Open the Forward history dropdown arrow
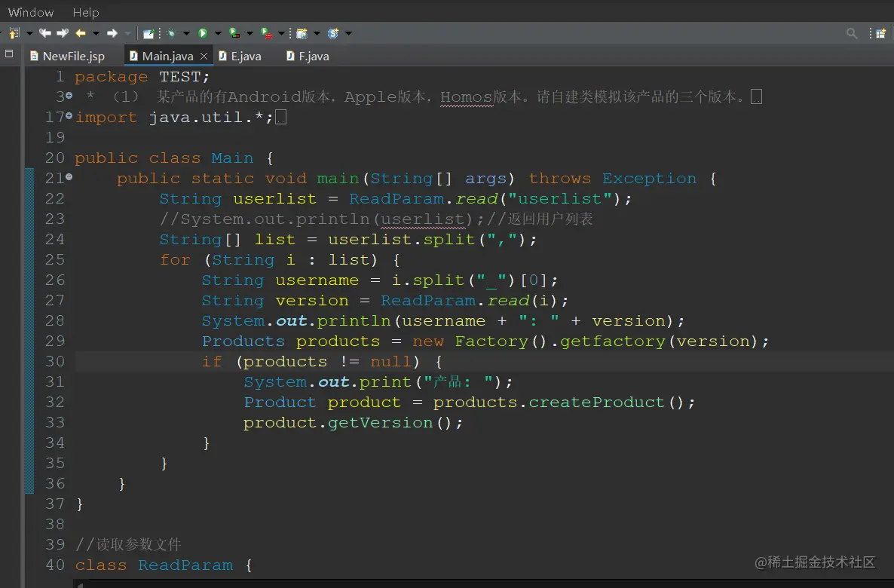The width and height of the screenshot is (894, 588). [127, 33]
